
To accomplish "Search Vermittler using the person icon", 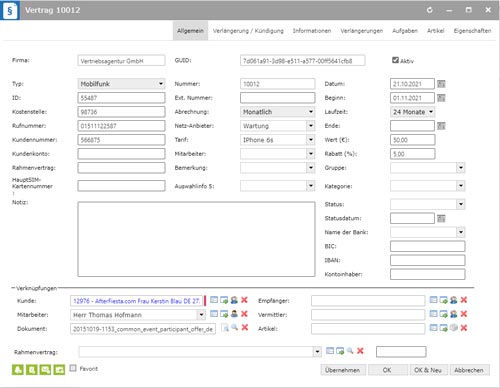I will (454, 314).
